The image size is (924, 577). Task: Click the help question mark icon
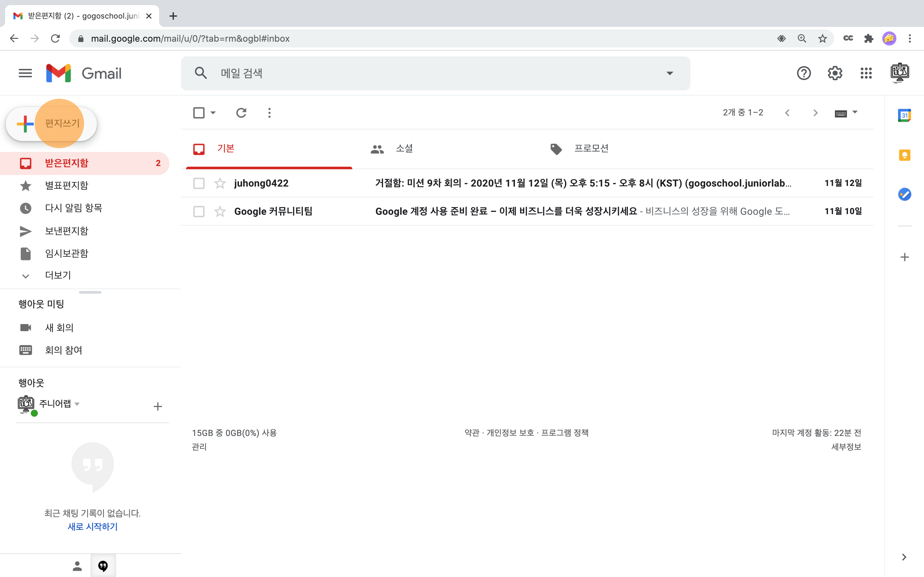pos(804,73)
